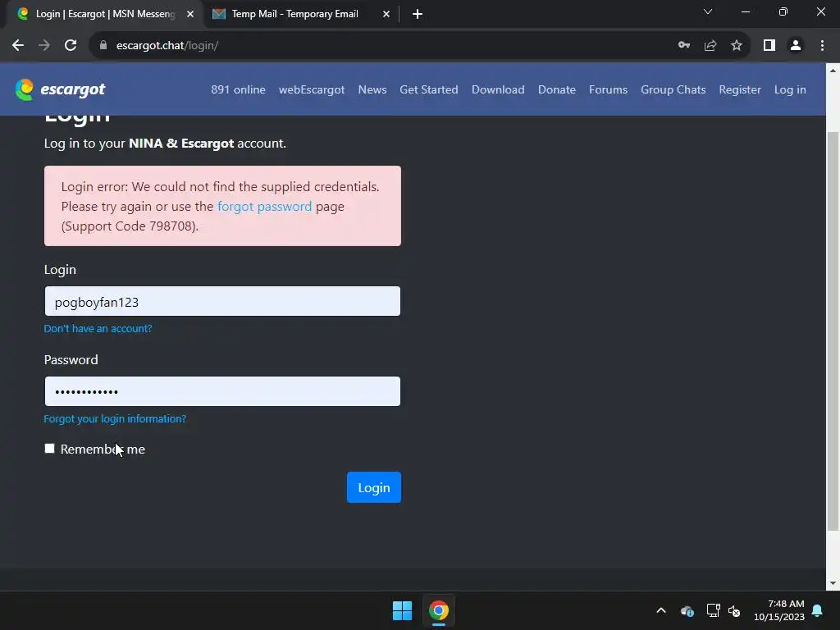
Task: Click the browser forward arrow
Action: (44, 46)
